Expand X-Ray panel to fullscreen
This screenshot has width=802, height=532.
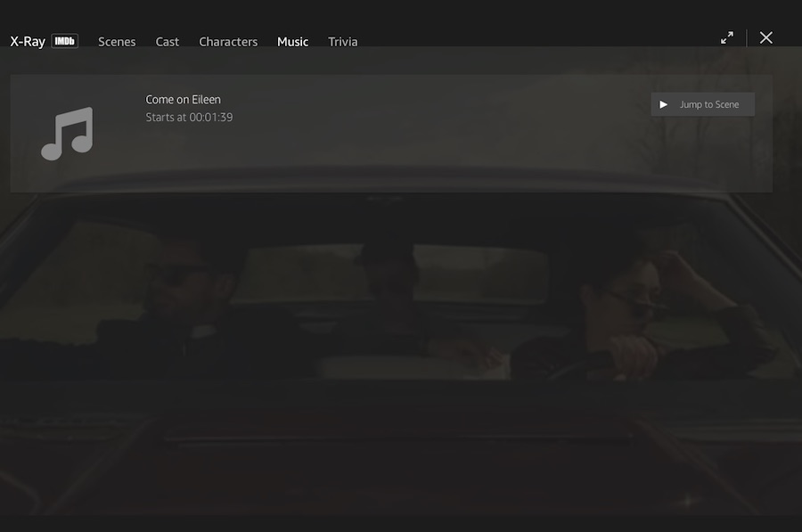click(727, 37)
